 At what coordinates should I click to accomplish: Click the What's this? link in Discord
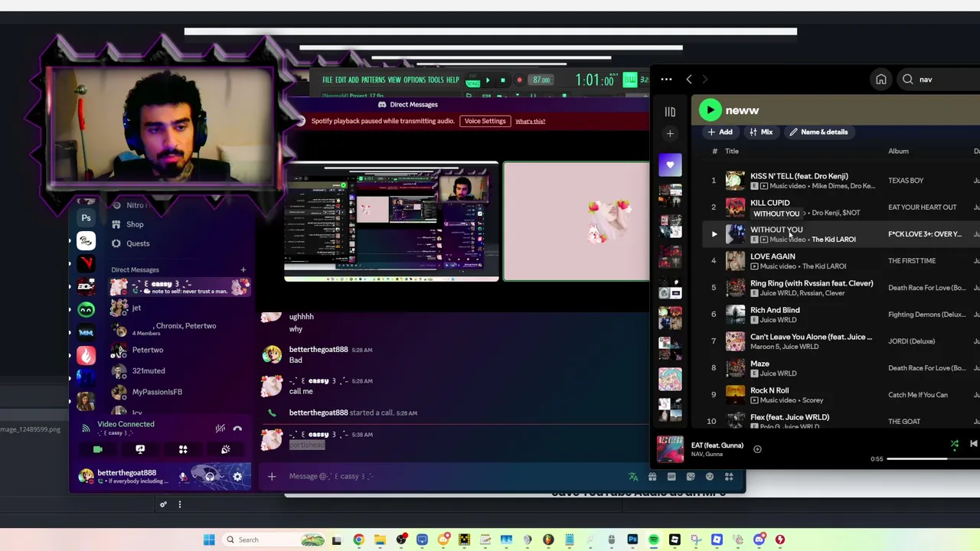(x=530, y=121)
